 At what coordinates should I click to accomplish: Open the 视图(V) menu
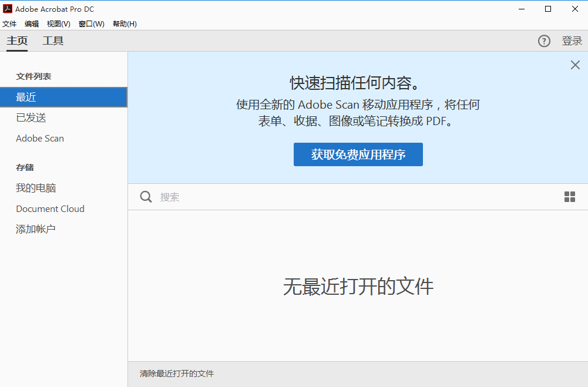click(x=59, y=24)
